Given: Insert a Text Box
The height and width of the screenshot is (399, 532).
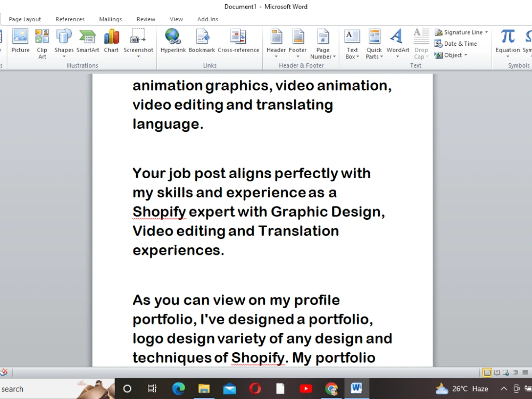Looking at the screenshot, I should (352, 44).
